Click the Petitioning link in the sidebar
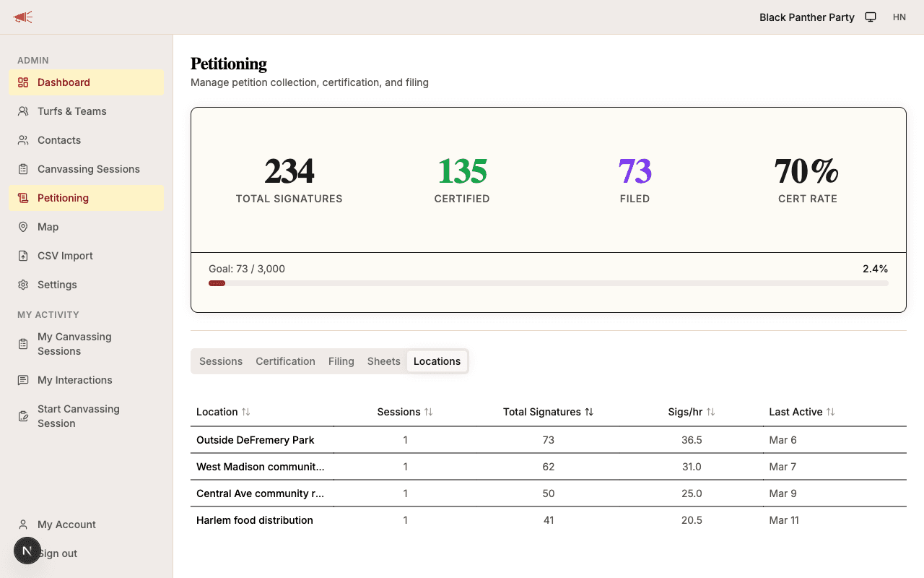The width and height of the screenshot is (924, 578). click(x=87, y=198)
